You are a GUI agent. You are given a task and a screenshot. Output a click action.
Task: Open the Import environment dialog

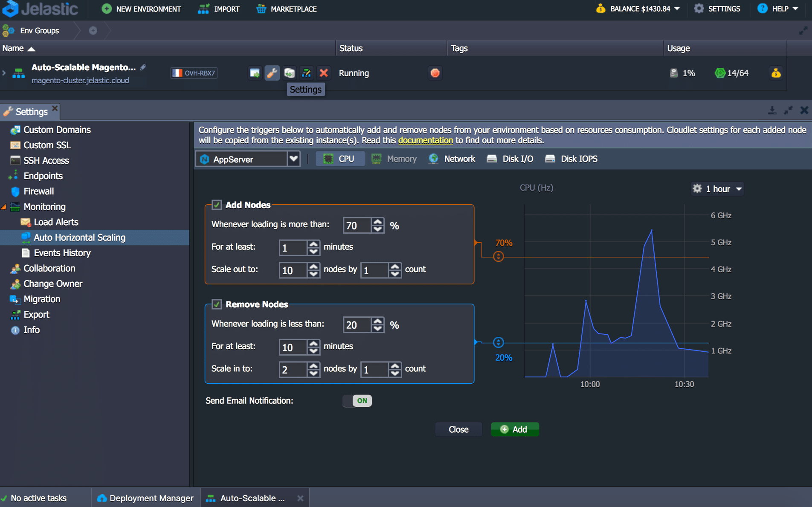[219, 9]
